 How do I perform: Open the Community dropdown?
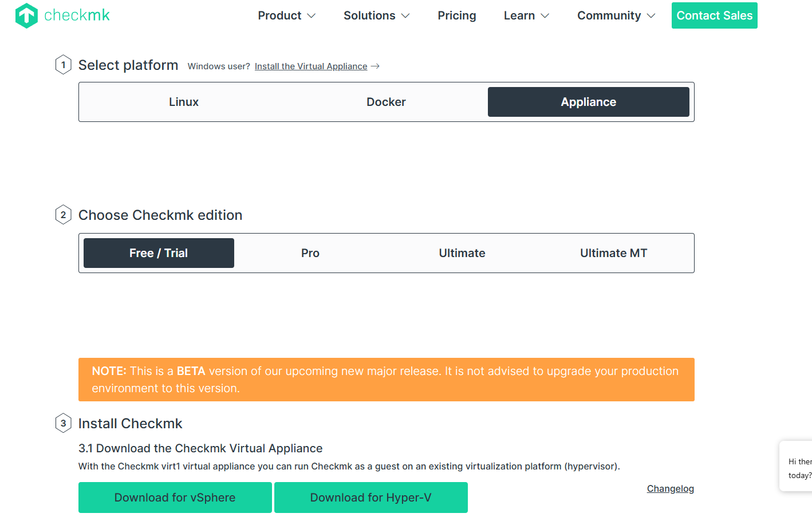point(616,15)
